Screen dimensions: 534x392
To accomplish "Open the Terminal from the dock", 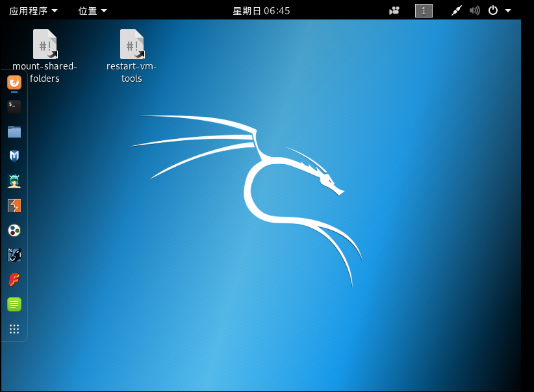I will coord(14,107).
